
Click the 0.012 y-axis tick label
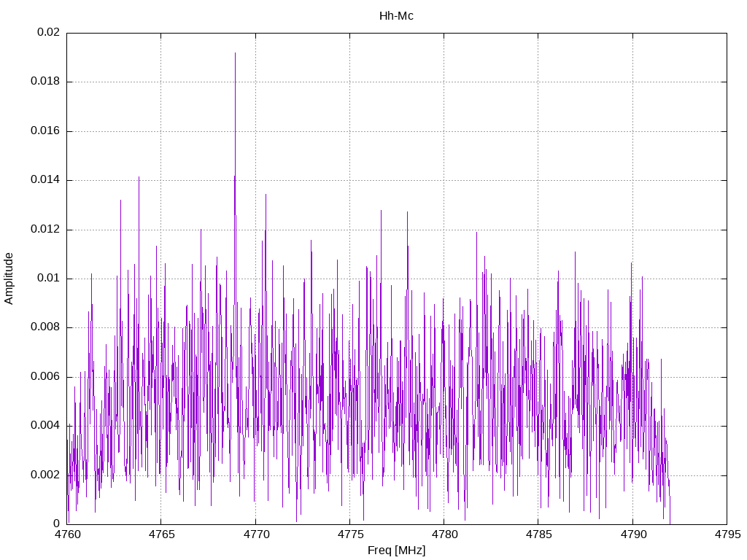(x=46, y=230)
